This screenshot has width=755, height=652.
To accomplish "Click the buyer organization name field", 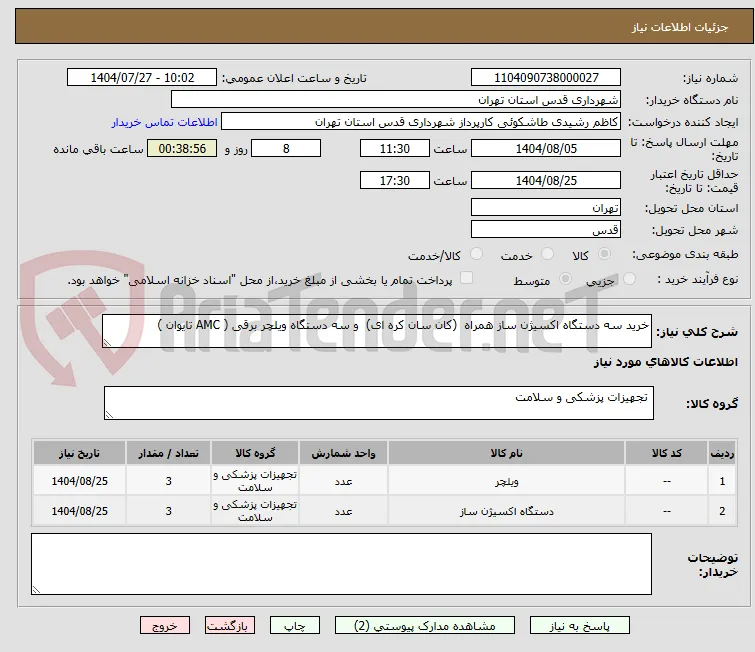I will point(396,100).
